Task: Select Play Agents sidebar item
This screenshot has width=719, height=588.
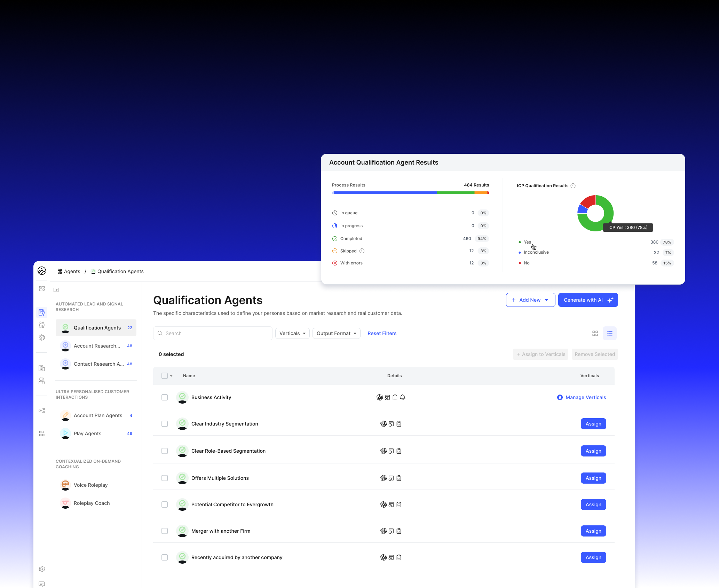Action: (x=87, y=434)
